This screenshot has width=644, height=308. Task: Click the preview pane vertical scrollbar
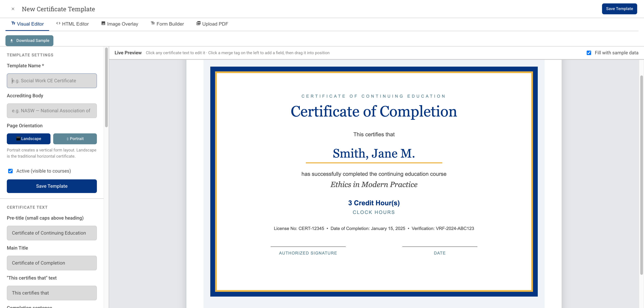point(641,175)
